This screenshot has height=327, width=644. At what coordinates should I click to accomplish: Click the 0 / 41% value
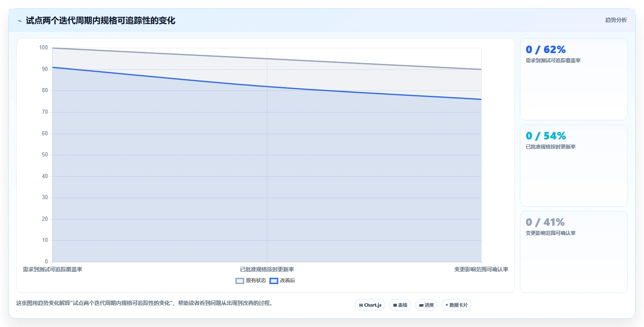coord(545,222)
